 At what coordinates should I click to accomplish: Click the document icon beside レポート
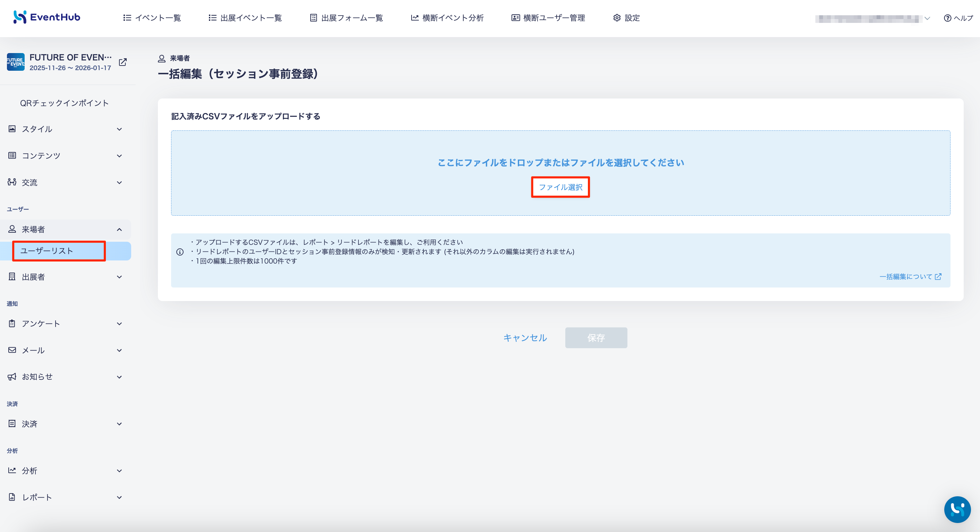(12, 497)
